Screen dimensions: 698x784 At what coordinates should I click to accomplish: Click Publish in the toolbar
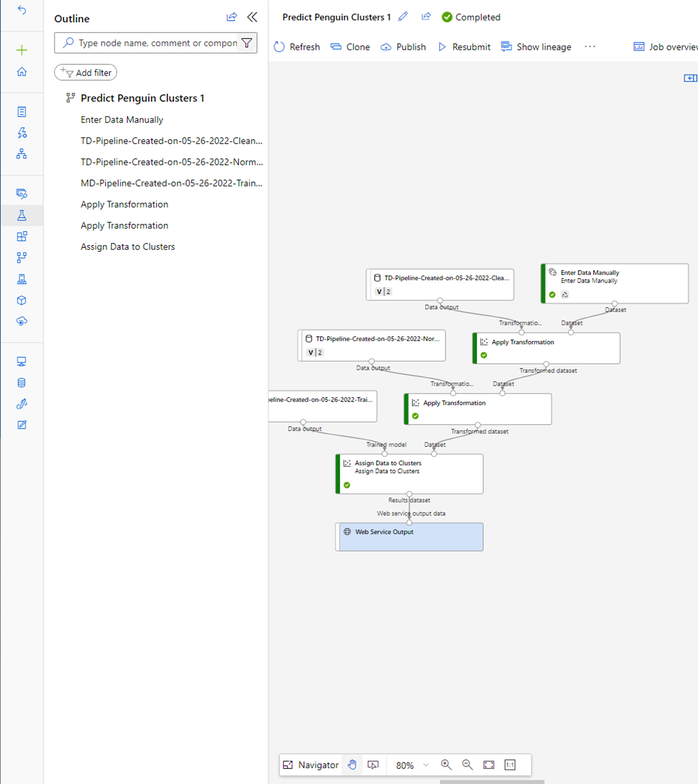(x=403, y=47)
